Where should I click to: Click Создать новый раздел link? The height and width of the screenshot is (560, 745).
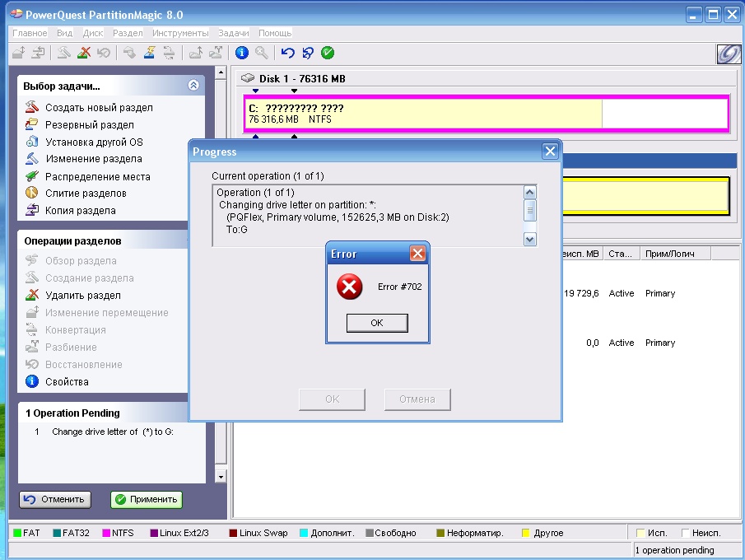pyautogui.click(x=99, y=107)
